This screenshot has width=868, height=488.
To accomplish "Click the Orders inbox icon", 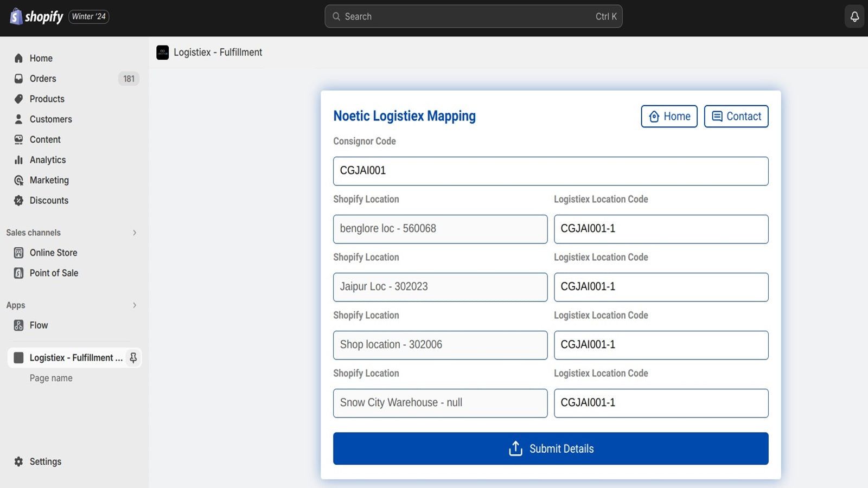I will [18, 79].
